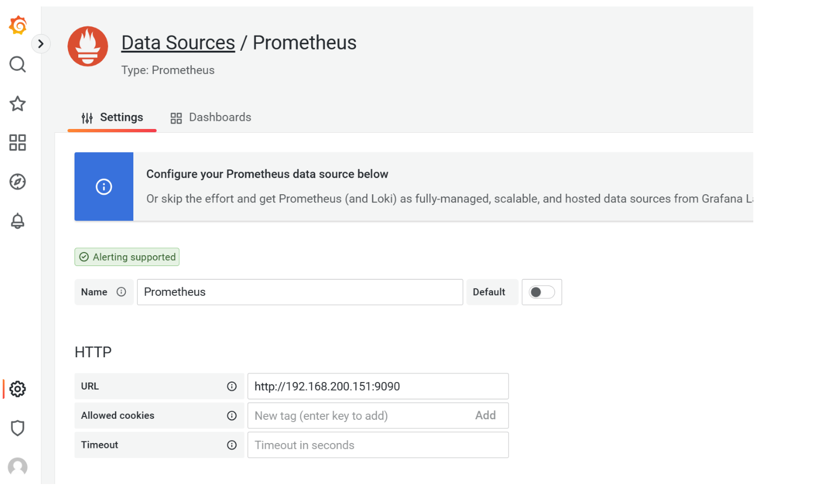Open Explore compass icon
This screenshot has height=504, width=817.
(x=18, y=182)
